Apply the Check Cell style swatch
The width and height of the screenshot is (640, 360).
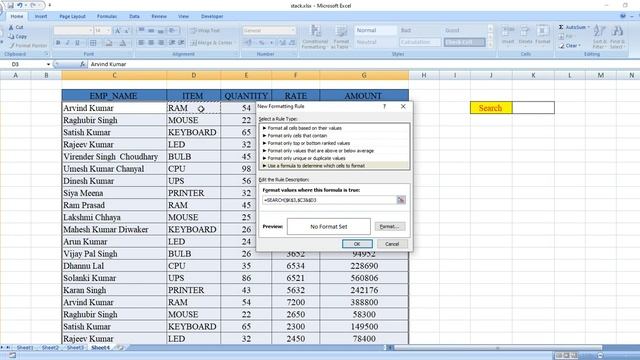click(464, 42)
